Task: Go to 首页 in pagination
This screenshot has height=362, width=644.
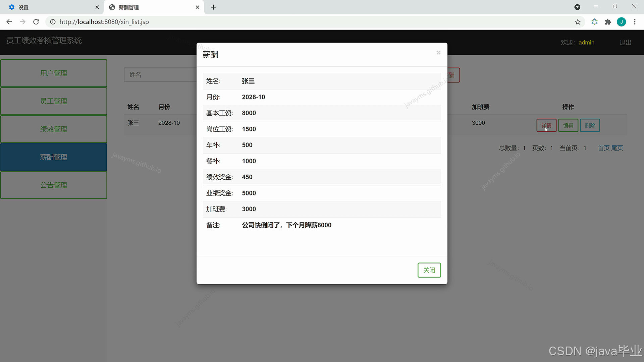Action: pyautogui.click(x=604, y=148)
